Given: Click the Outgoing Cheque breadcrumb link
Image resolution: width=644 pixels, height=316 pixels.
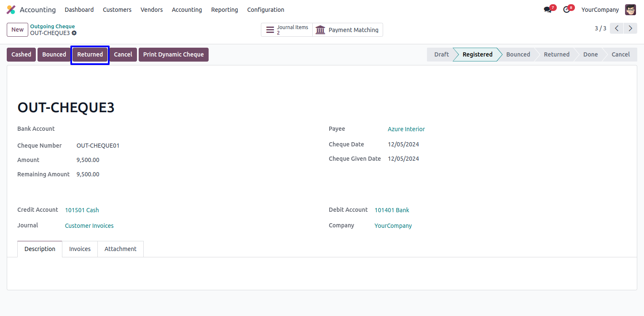Looking at the screenshot, I should [x=52, y=26].
